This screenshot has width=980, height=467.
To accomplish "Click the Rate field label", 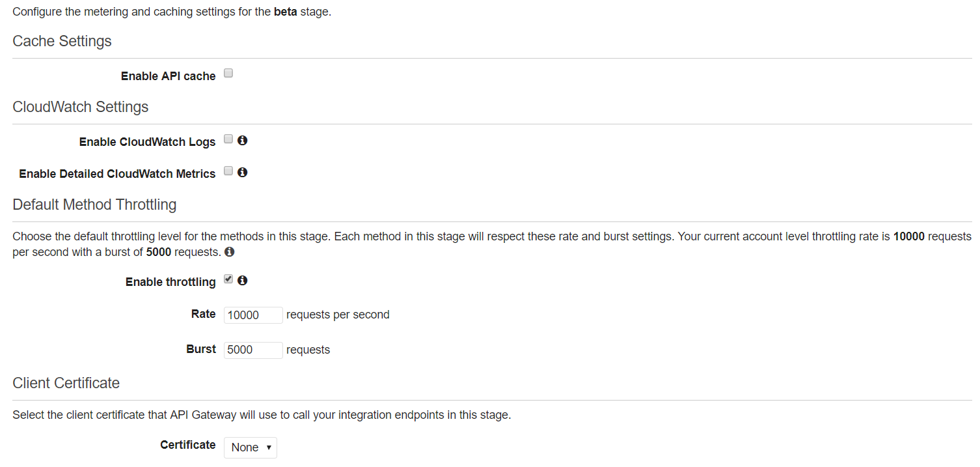I will (x=204, y=314).
